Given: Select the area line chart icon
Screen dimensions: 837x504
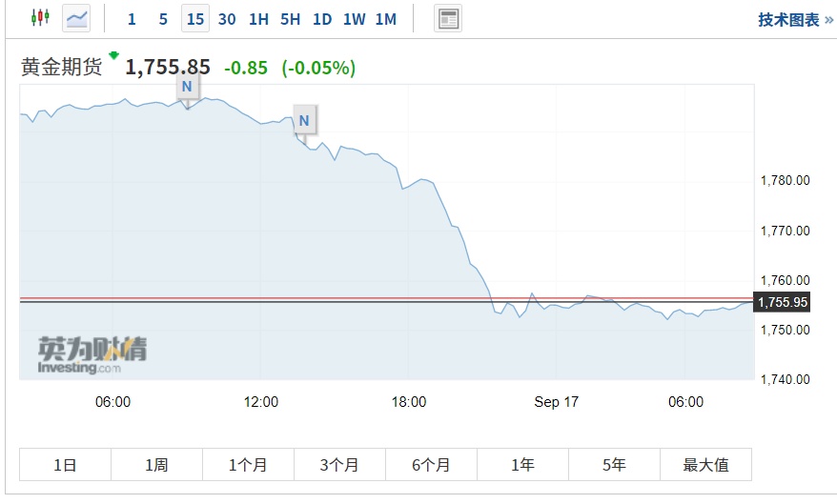Looking at the screenshot, I should 76,18.
